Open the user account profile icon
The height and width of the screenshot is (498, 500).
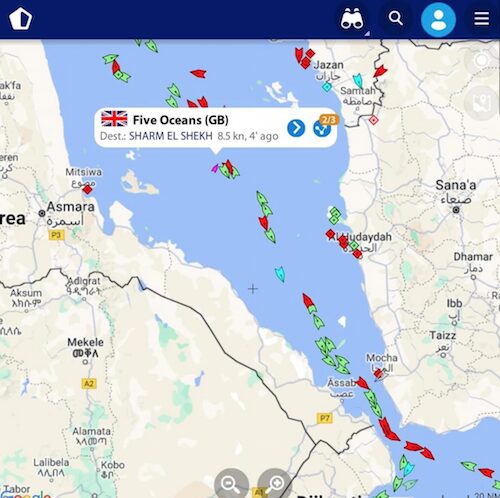438,20
